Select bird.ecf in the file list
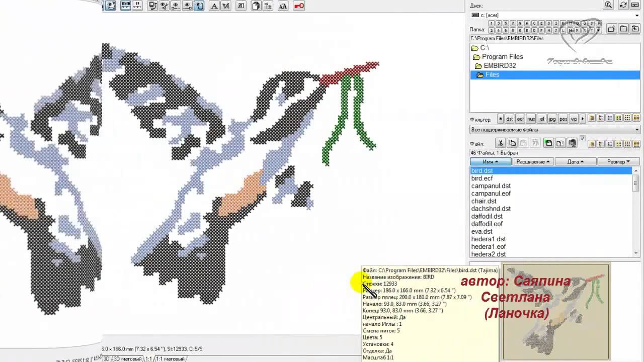Screen dimensions: 644x362 [482, 178]
